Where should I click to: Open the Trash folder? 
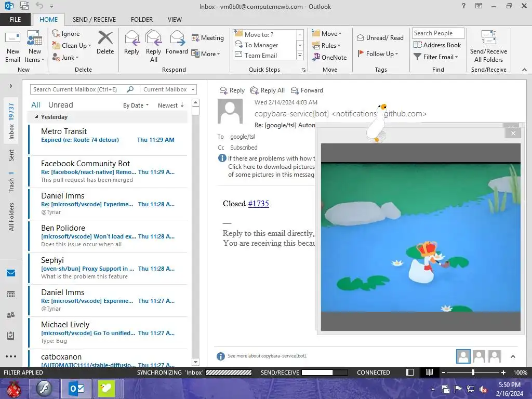tap(11, 182)
